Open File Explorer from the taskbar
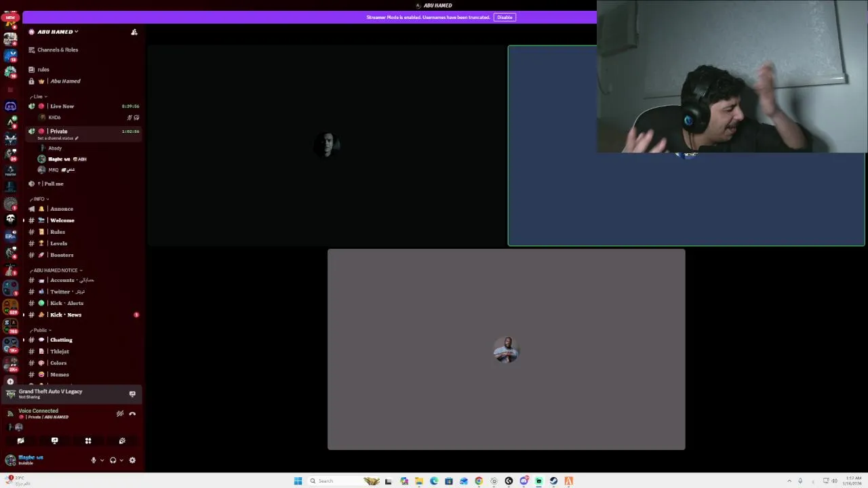Image resolution: width=868 pixels, height=488 pixels. (x=419, y=481)
